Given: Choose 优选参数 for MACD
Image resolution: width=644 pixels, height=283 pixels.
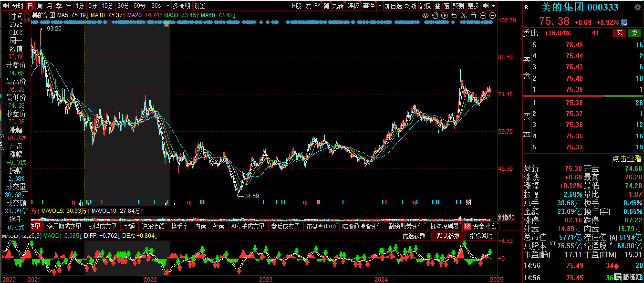Looking at the screenshot, I should 414,236.
